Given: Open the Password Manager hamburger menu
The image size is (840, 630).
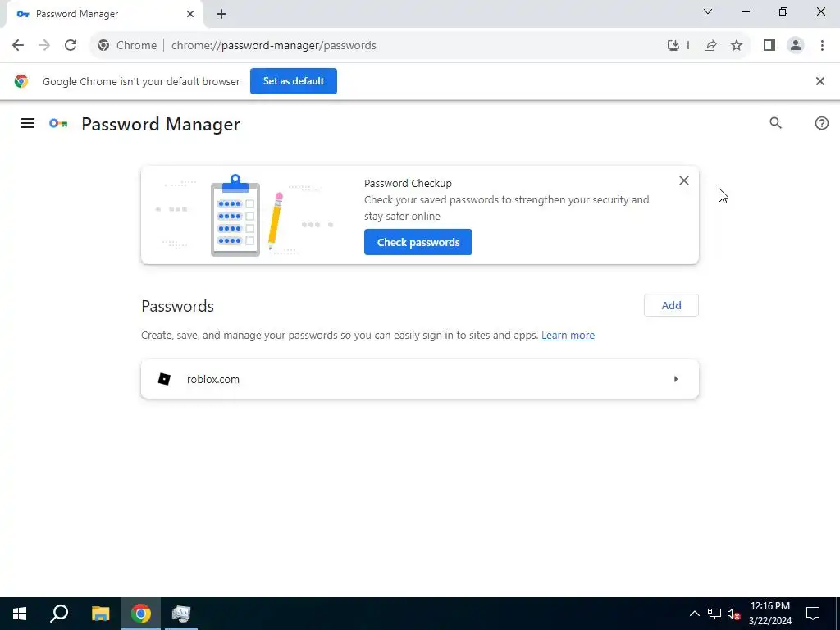Looking at the screenshot, I should tap(28, 123).
